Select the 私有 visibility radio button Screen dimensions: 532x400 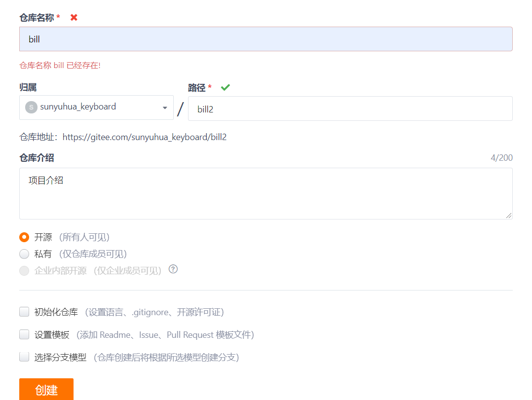(24, 254)
